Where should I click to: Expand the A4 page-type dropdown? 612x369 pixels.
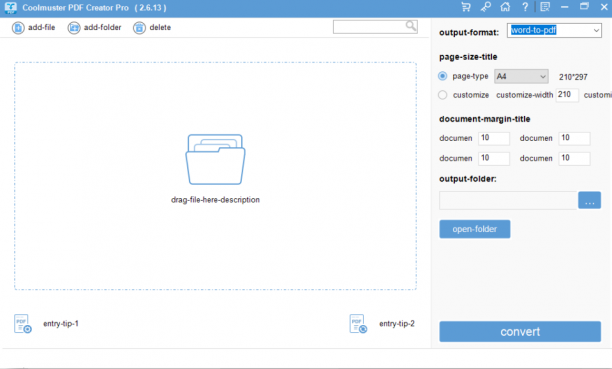coord(521,77)
